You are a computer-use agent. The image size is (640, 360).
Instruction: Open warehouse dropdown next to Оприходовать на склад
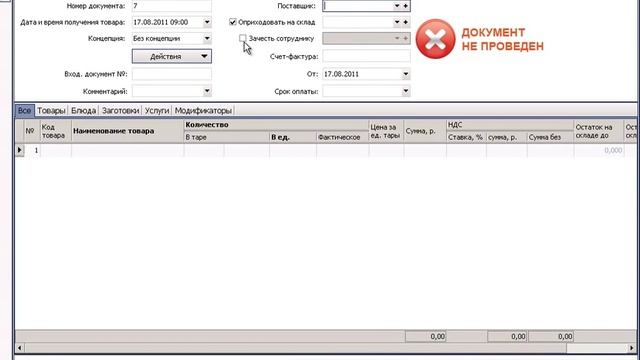click(x=397, y=22)
